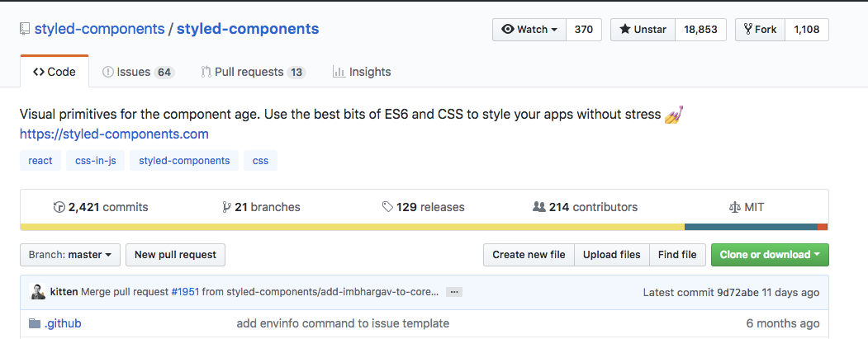
Task: Click the yellow JavaScript segment of language bar
Action: coord(352,227)
